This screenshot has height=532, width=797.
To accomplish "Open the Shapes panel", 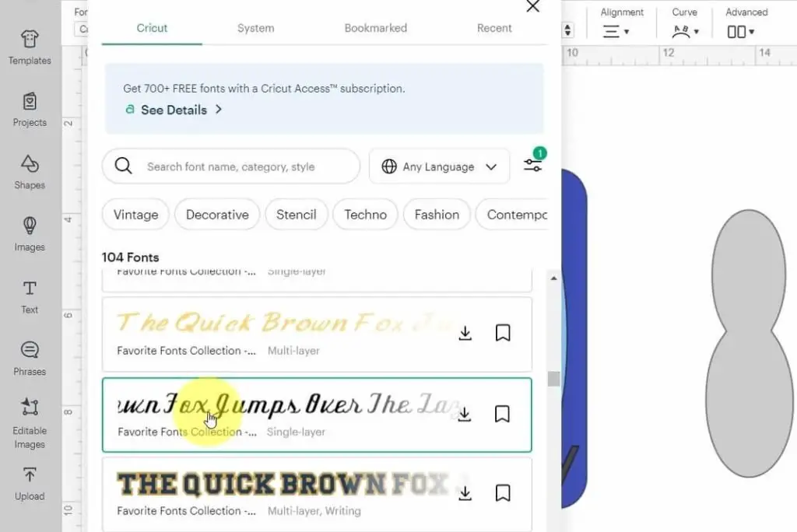I will (30, 172).
